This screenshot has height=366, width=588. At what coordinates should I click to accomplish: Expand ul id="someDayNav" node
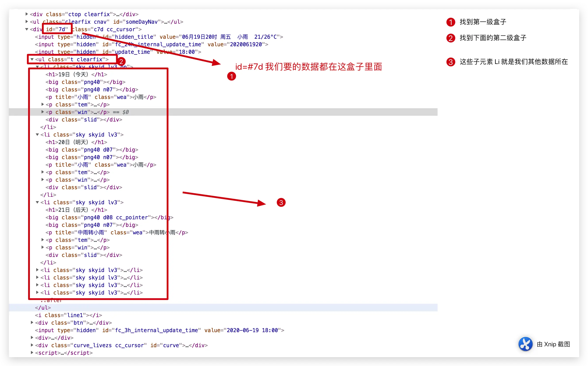[x=27, y=21]
